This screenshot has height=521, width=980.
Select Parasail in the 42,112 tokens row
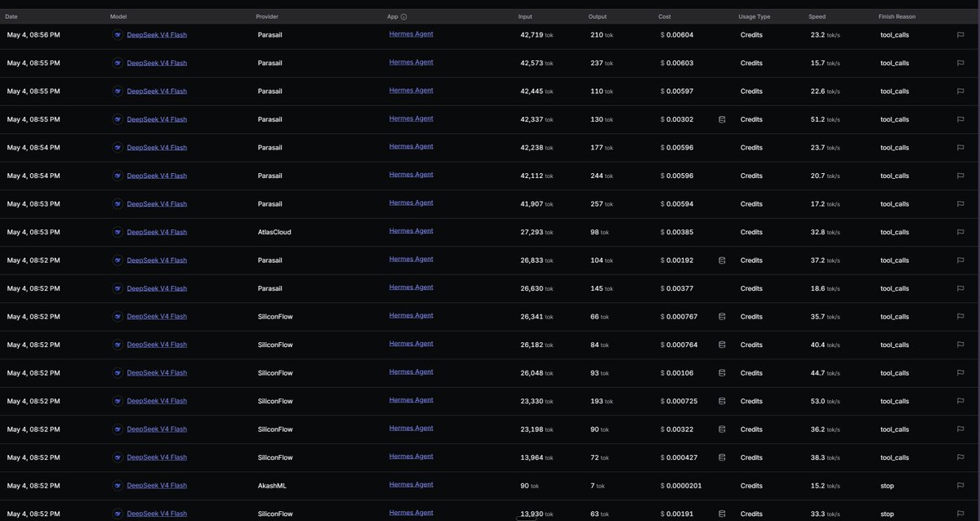269,176
